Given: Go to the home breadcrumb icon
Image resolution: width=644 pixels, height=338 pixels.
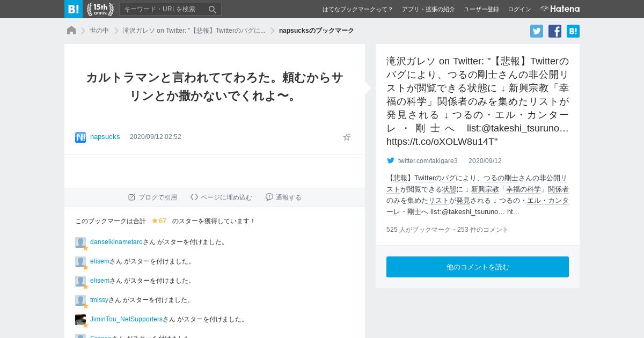Looking at the screenshot, I should 71,31.
